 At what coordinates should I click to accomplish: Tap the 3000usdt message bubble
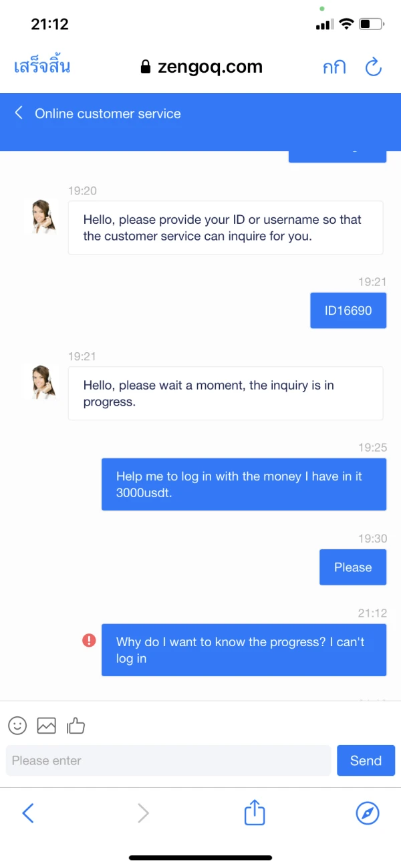tap(244, 484)
